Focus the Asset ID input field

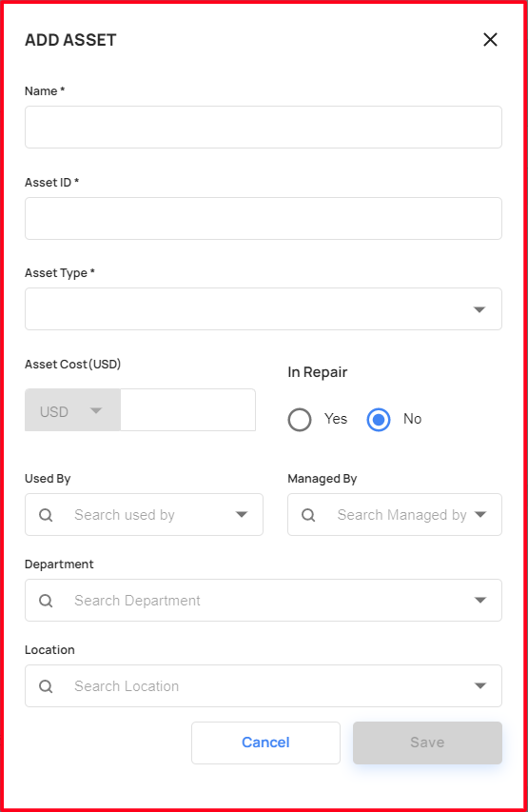[x=264, y=218]
